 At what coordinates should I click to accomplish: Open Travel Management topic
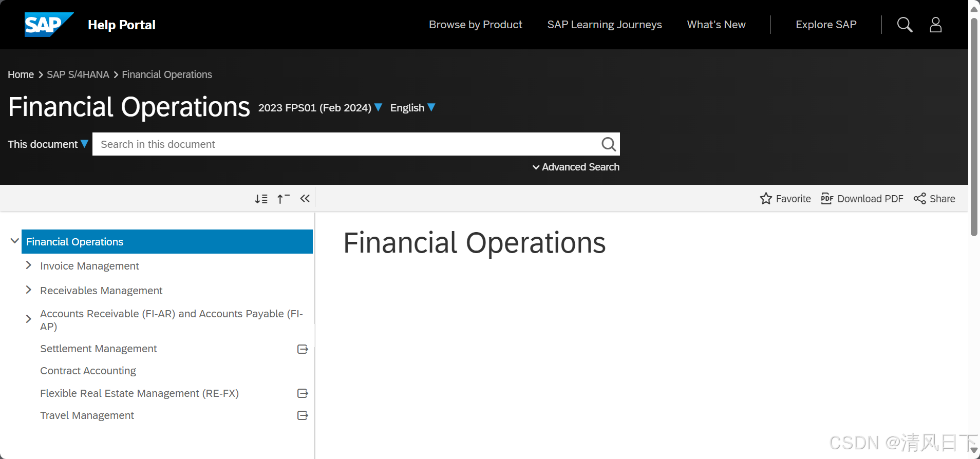point(87,415)
